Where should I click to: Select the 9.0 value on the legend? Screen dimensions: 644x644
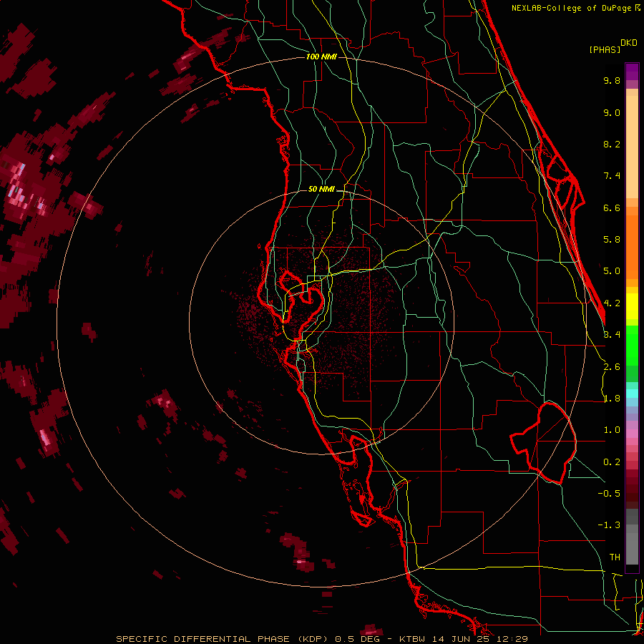[x=612, y=112]
